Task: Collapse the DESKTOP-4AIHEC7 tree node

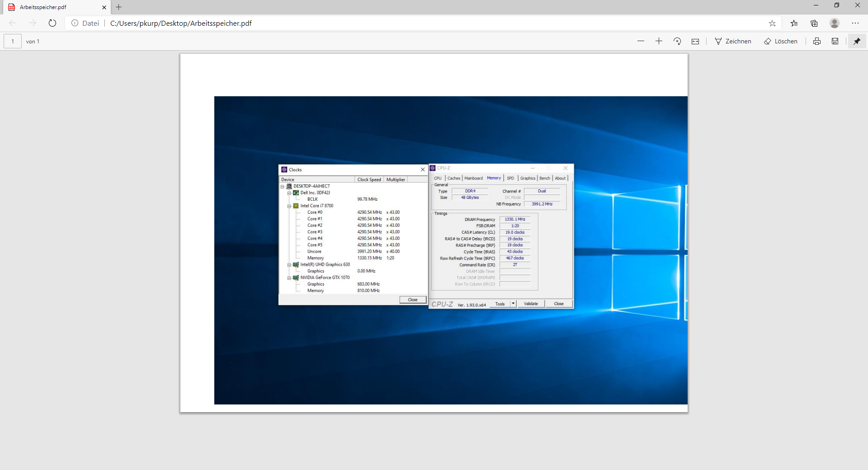Action: [283, 187]
